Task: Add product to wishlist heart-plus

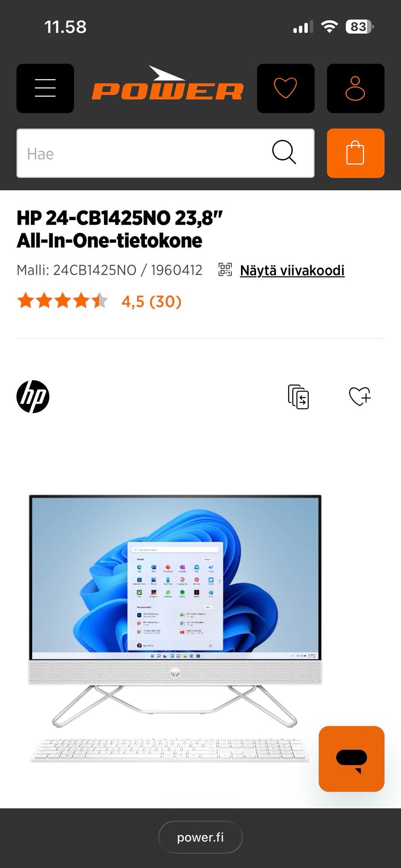Action: click(360, 396)
